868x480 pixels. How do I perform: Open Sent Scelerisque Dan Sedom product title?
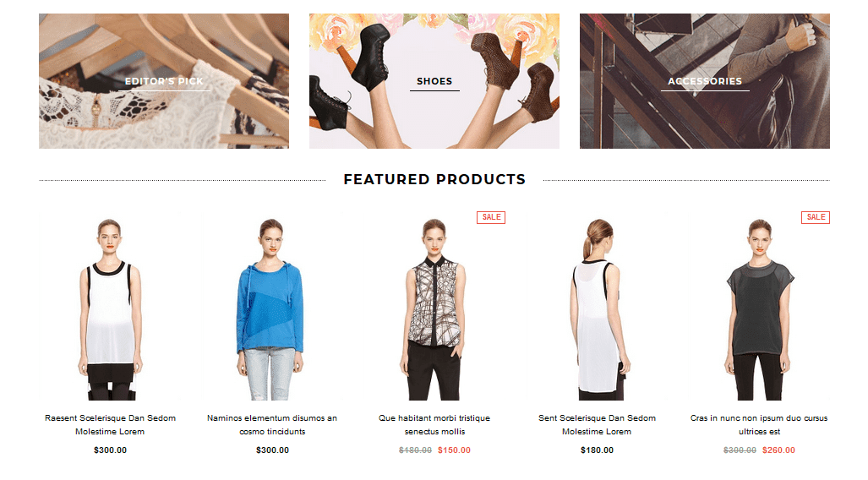[x=597, y=424]
